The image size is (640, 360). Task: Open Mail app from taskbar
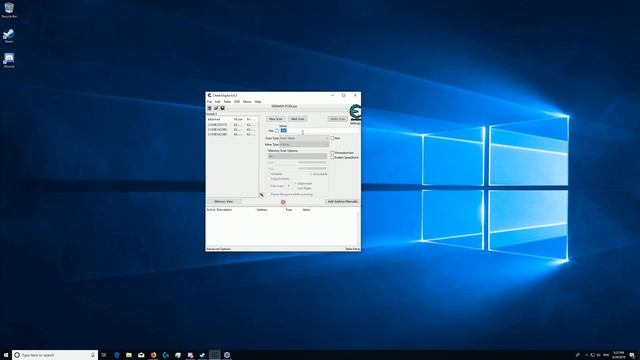(141, 355)
